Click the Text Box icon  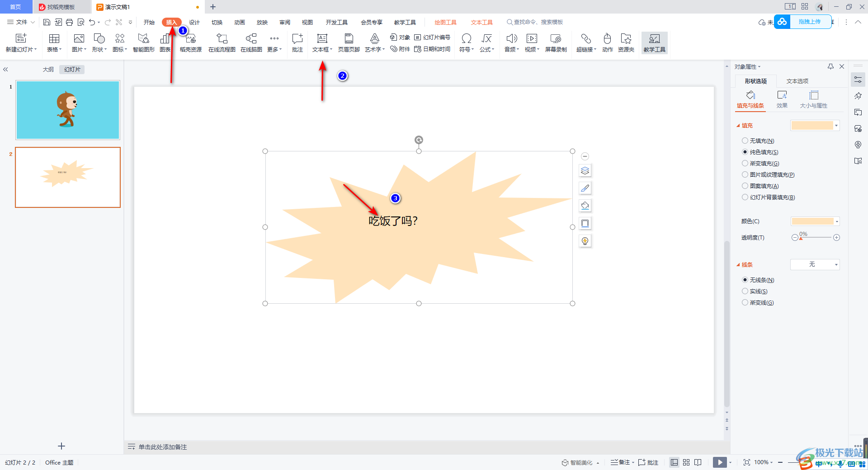click(x=322, y=38)
